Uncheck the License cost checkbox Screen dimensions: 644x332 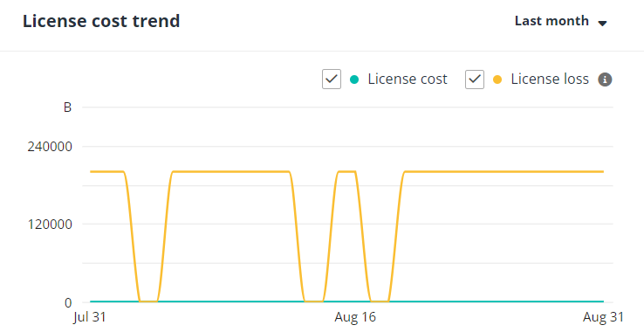coord(332,80)
